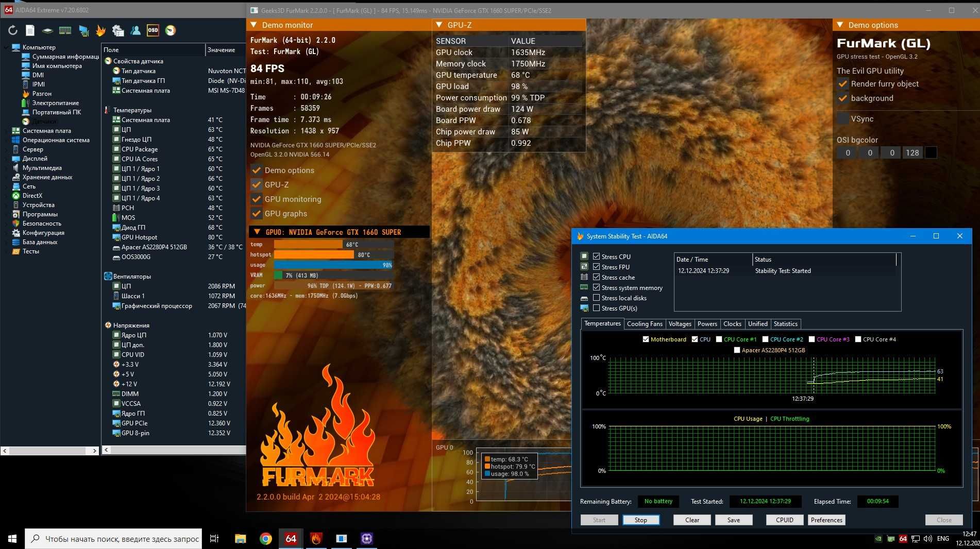Uncheck Render furry object in FurMark

pos(843,84)
